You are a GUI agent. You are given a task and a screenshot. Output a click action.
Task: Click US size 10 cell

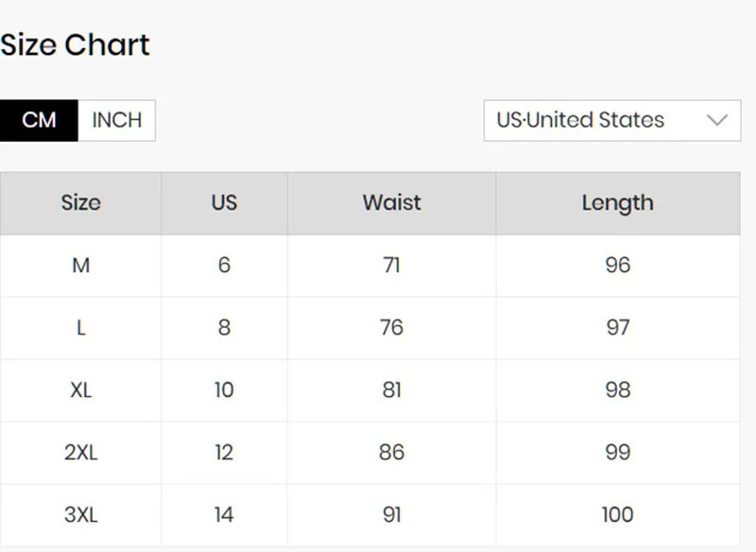(x=224, y=389)
